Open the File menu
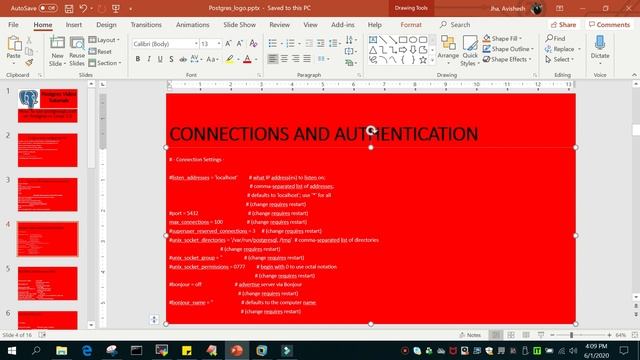This screenshot has height=360, width=640. coord(13,25)
